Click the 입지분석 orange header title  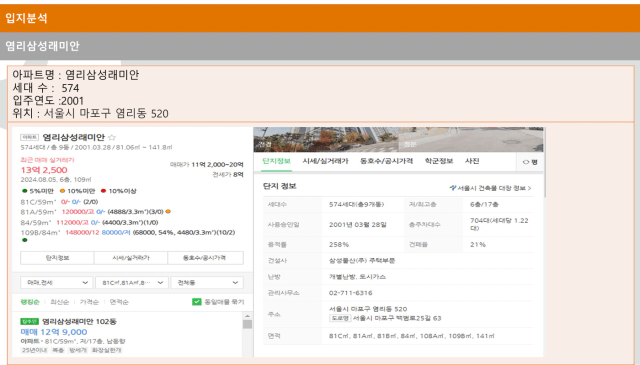(26, 18)
